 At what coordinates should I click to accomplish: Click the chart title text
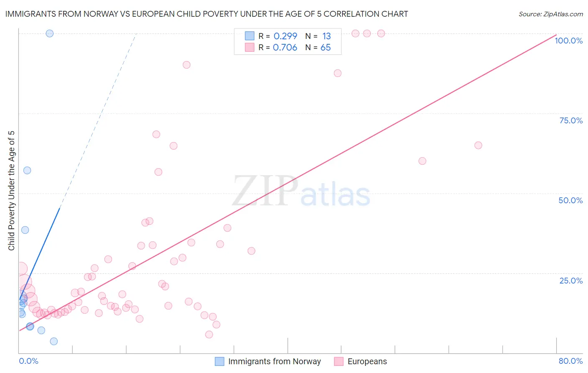pyautogui.click(x=207, y=14)
